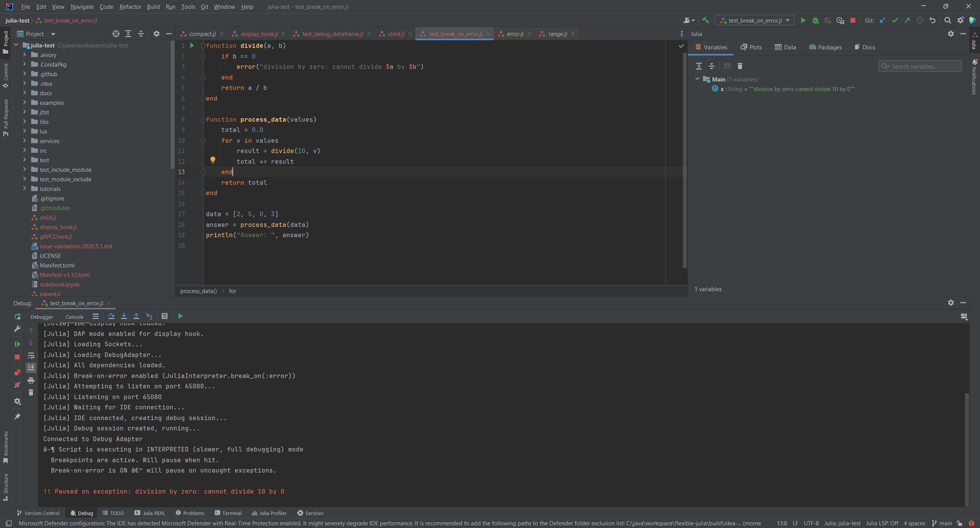
Task: Click Git Commit checkmark icon
Action: click(895, 21)
